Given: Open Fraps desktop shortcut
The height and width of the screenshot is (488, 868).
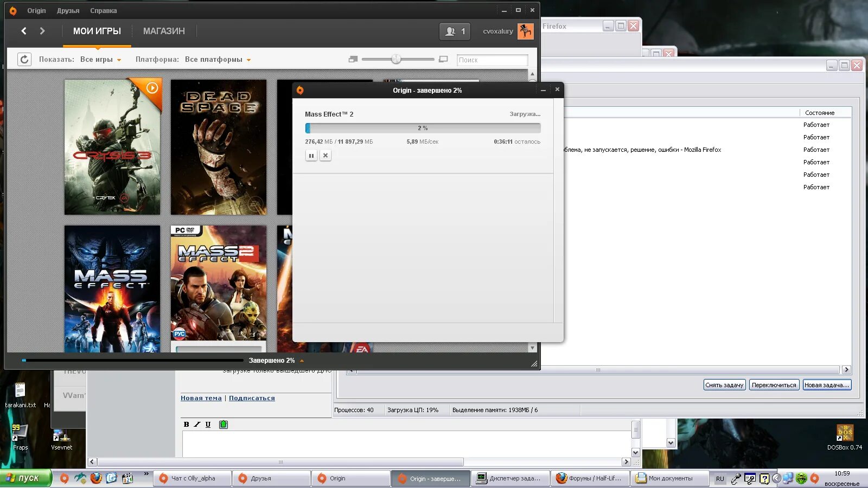Looking at the screenshot, I should [x=20, y=437].
